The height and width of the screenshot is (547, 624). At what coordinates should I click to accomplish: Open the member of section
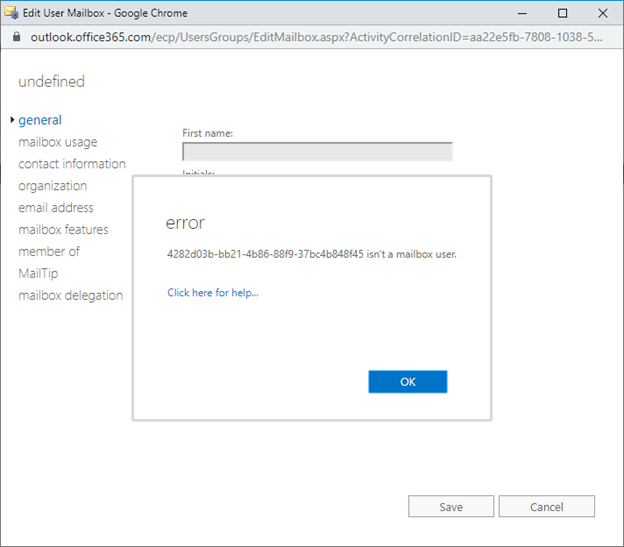click(x=49, y=251)
